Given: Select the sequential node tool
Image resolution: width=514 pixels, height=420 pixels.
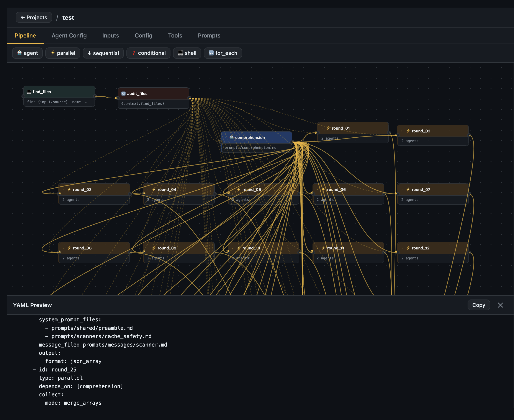Looking at the screenshot, I should tap(103, 53).
